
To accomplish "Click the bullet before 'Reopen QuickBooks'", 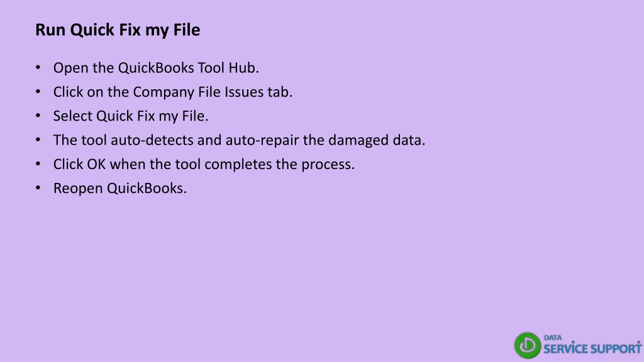I will point(38,188).
